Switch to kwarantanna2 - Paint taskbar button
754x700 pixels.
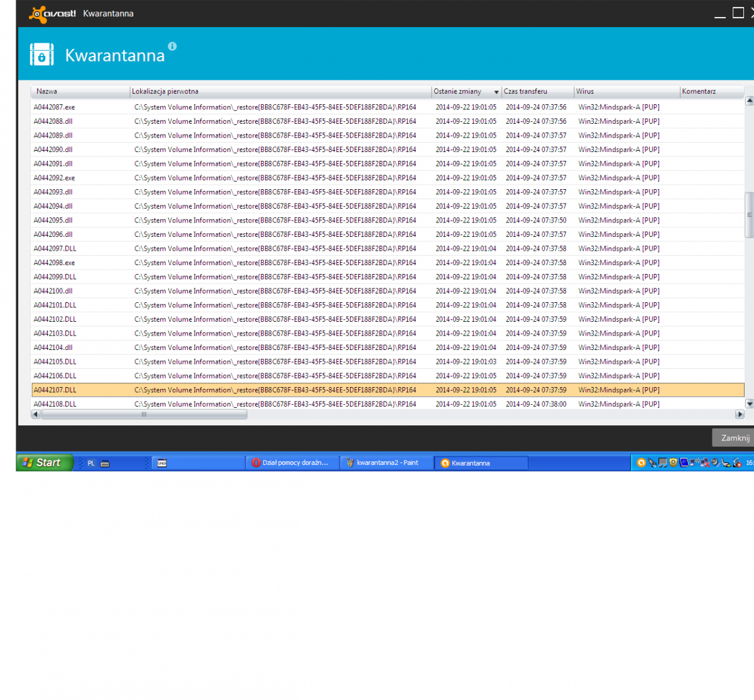[386, 463]
